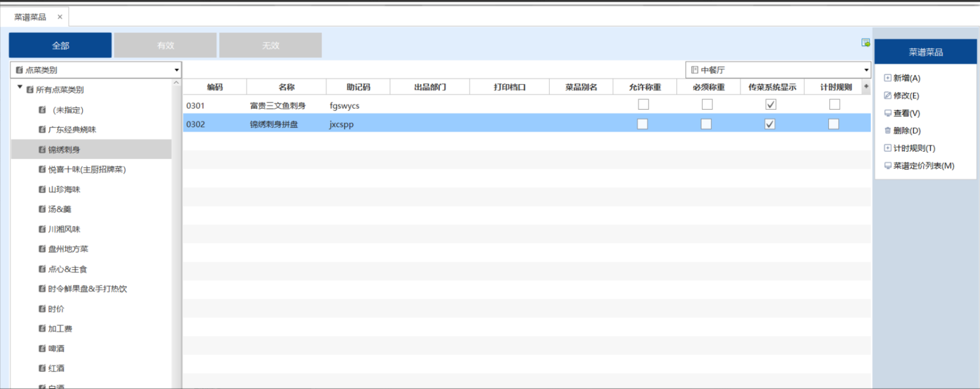980x389 pixels.
Task: Uncheck 传菜系统显示 for item 0301
Action: pos(770,105)
